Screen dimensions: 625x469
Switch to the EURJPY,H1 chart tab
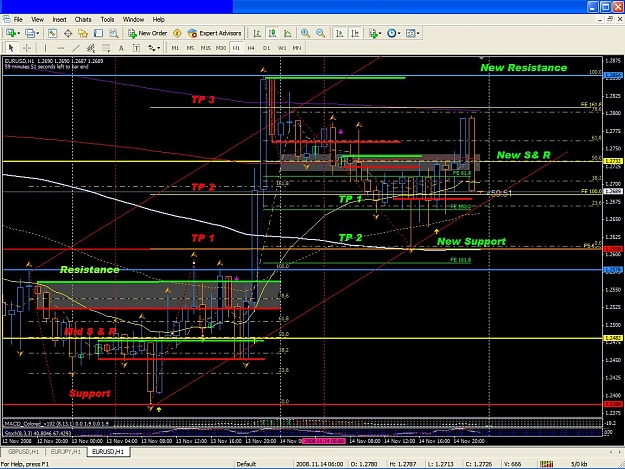(66, 451)
